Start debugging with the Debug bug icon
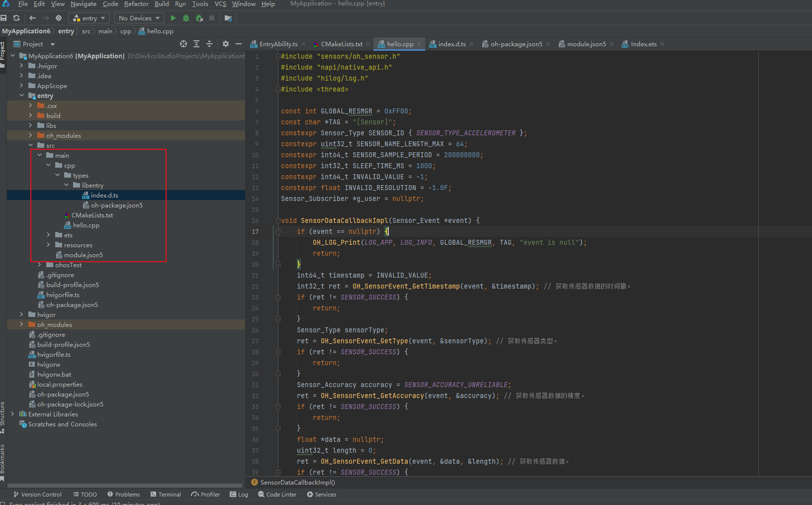 pyautogui.click(x=186, y=18)
